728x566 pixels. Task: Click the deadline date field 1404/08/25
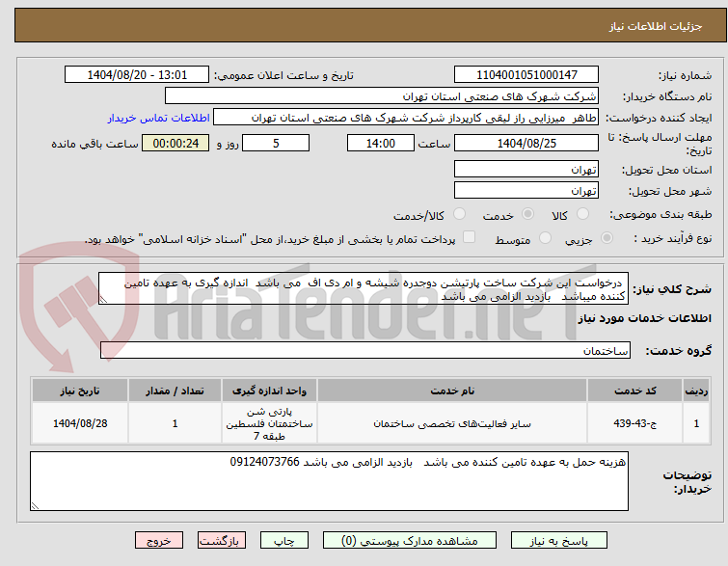526,143
